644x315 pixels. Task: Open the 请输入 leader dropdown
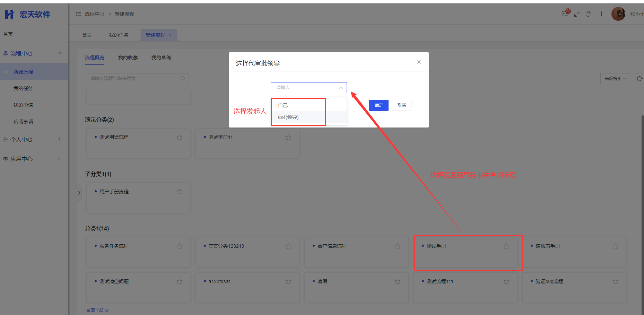pyautogui.click(x=308, y=88)
